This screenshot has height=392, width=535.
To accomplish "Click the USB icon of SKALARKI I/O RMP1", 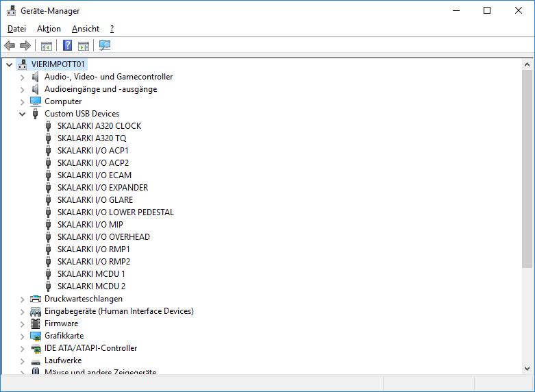I will tap(48, 249).
